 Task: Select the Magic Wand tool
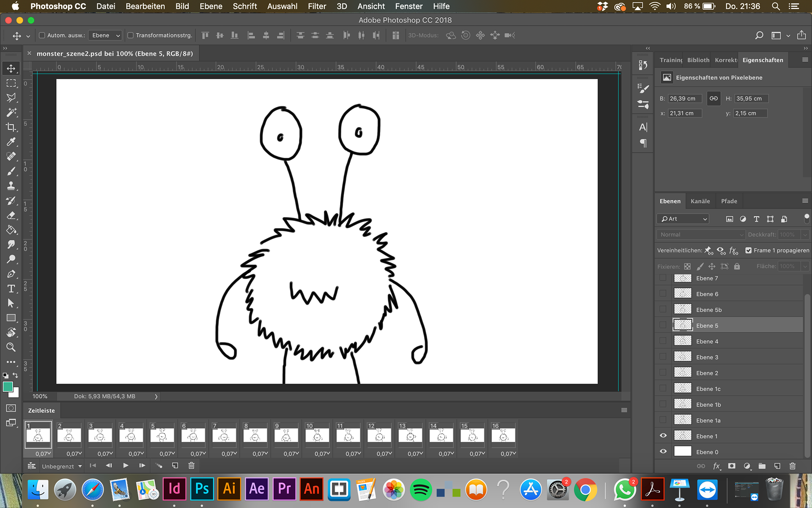point(11,112)
